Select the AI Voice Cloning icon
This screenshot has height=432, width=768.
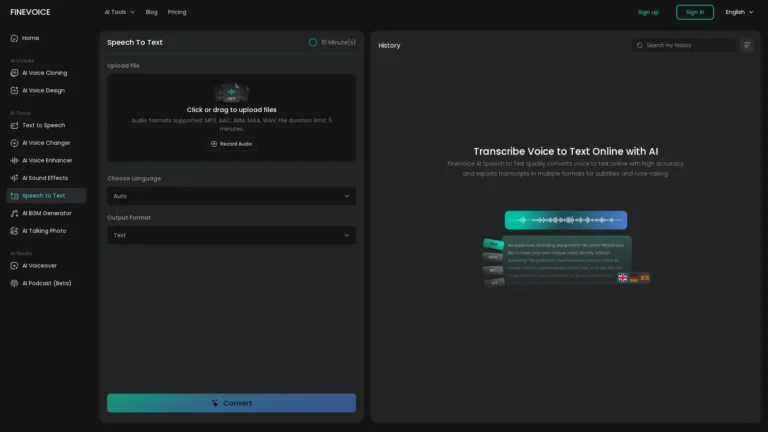click(14, 73)
